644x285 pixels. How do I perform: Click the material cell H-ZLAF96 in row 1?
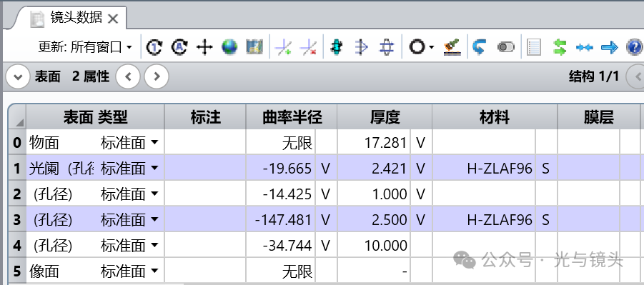[484, 169]
